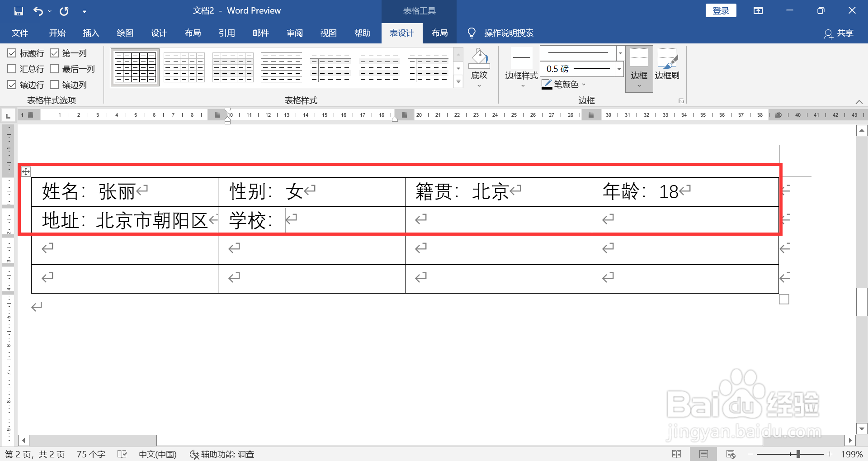868x461 pixels.
Task: Click the table resize handle square
Action: tap(784, 299)
